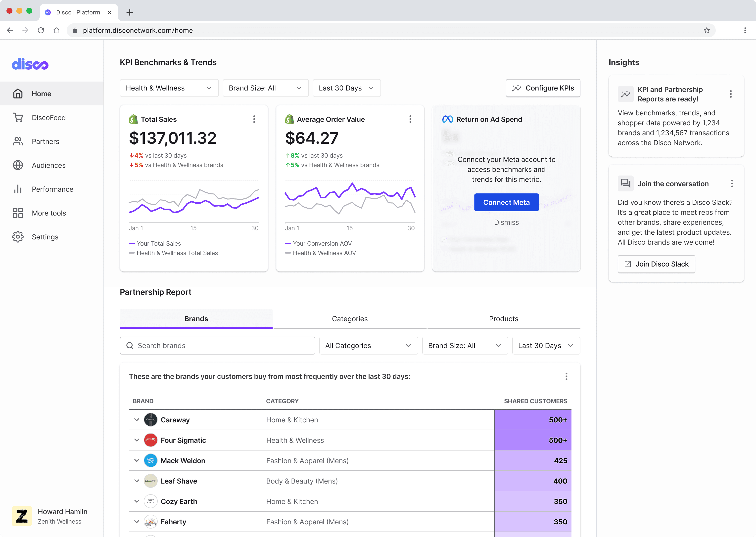
Task: Click the Faherty brand logo
Action: (x=150, y=522)
